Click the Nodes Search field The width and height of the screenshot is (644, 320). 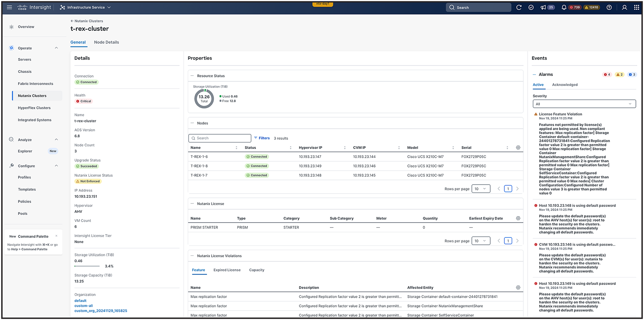click(x=220, y=138)
